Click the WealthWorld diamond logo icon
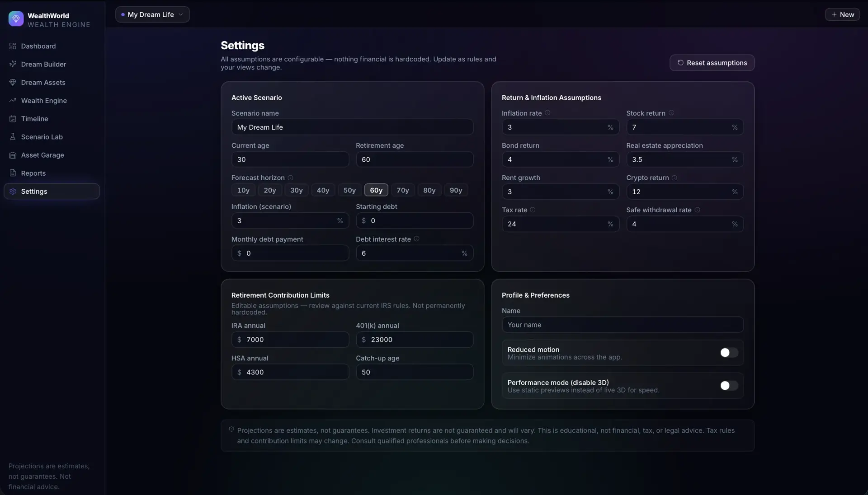 pyautogui.click(x=16, y=19)
